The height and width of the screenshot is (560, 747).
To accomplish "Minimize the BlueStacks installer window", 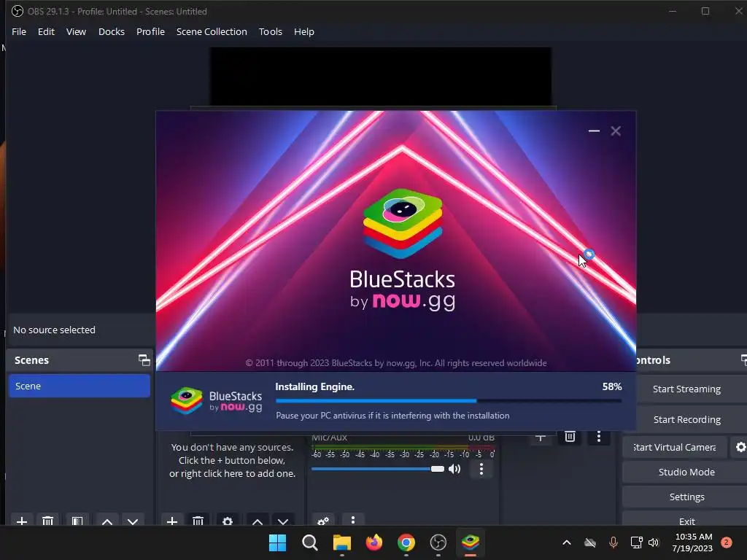I will (594, 131).
